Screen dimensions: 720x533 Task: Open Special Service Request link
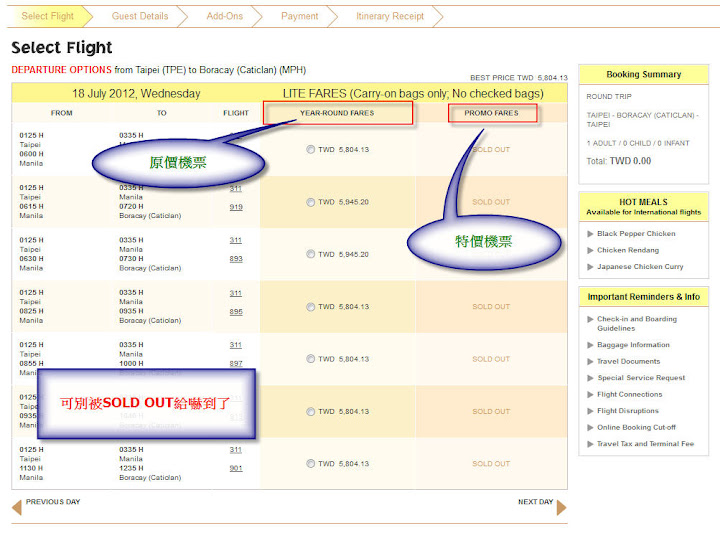pyautogui.click(x=641, y=378)
